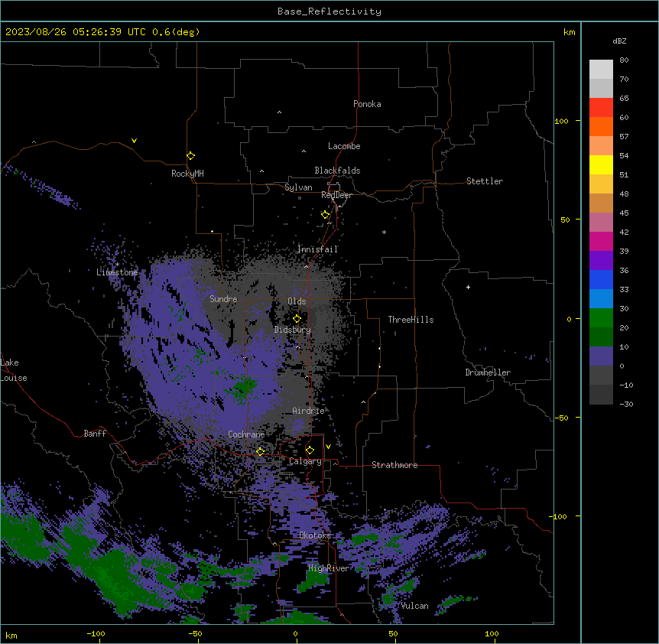Viewport: 659px width, 644px height.
Task: Pick the bright green 20-30 dBZ legend swatch
Action: 601,318
